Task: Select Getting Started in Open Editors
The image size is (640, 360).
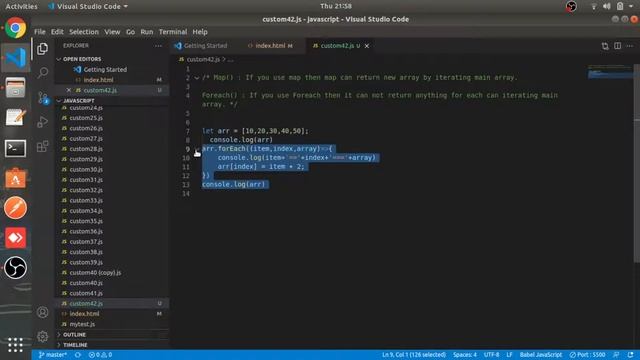Action: (105, 70)
